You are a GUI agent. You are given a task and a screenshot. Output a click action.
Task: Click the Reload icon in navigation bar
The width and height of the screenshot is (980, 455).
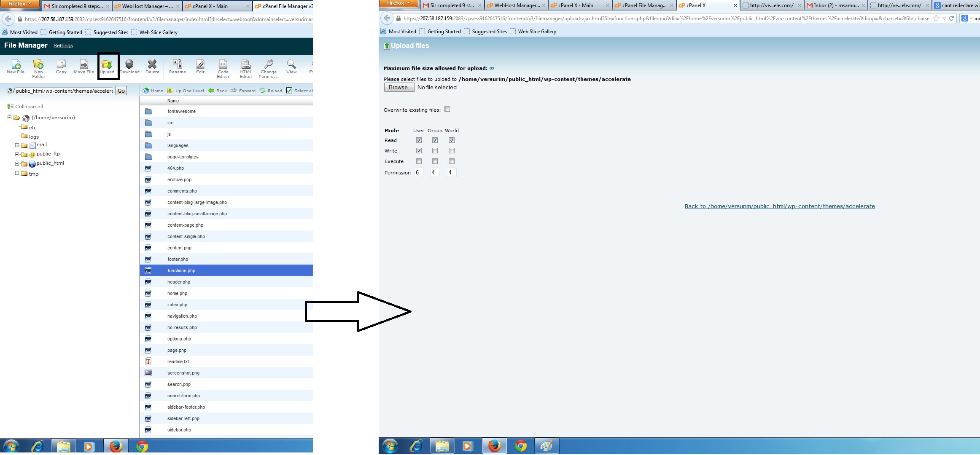263,91
